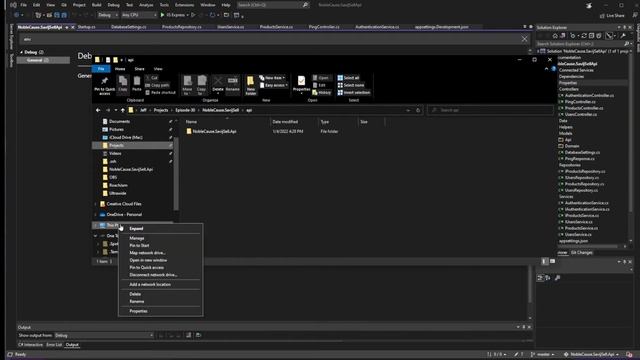Click Invert selection in the Select group
The image size is (640, 360).
(x=353, y=93)
